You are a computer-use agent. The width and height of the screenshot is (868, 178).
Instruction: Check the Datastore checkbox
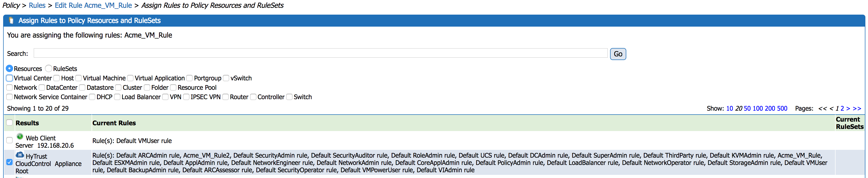[x=82, y=87]
